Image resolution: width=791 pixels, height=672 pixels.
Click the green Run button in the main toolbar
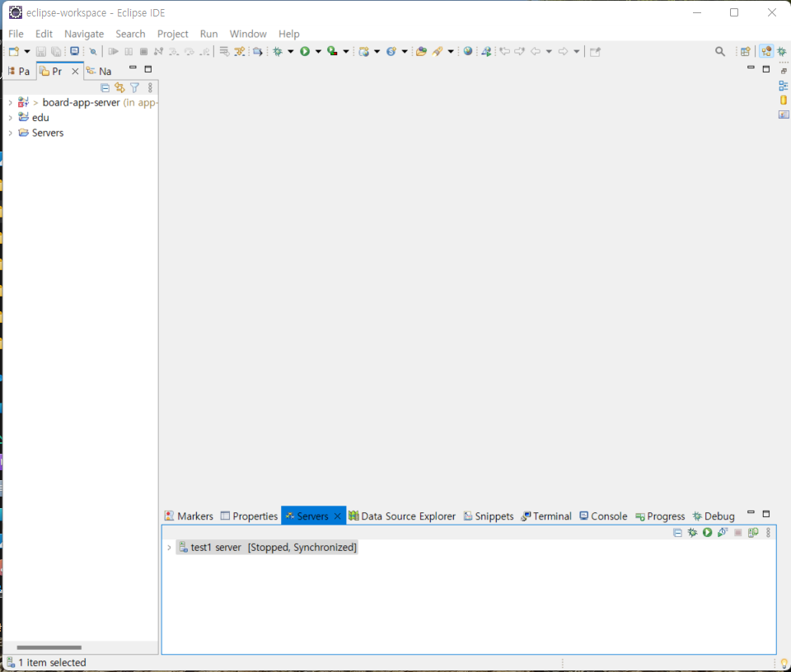tap(305, 51)
